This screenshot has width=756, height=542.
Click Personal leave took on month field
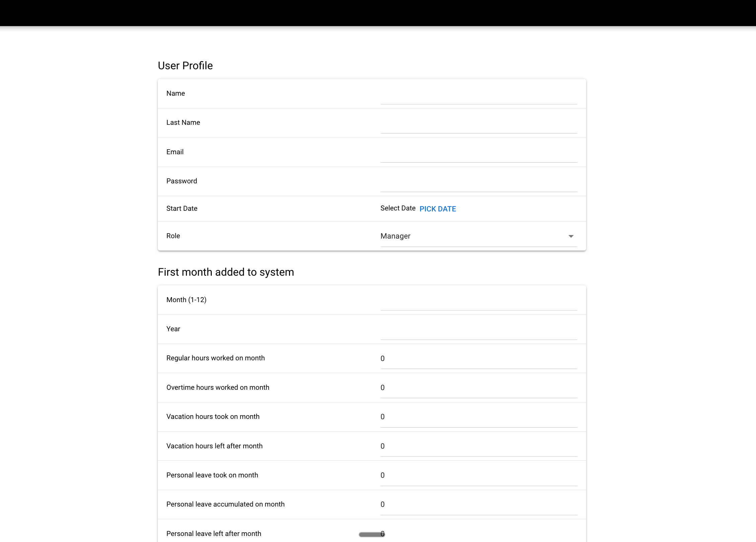point(479,475)
